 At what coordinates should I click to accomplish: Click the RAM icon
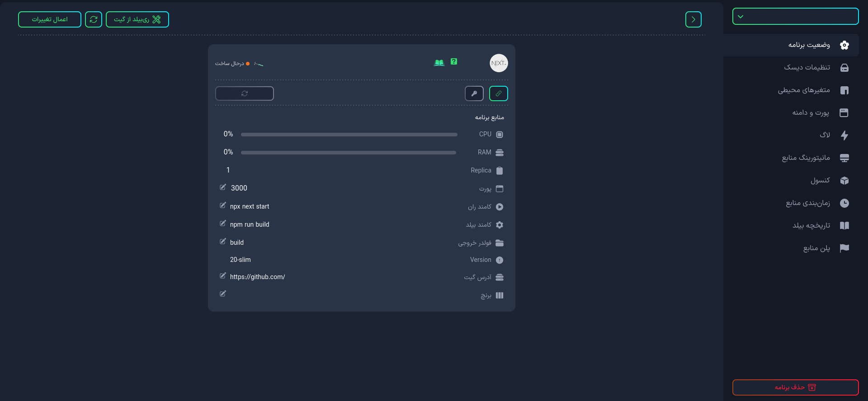pyautogui.click(x=500, y=153)
